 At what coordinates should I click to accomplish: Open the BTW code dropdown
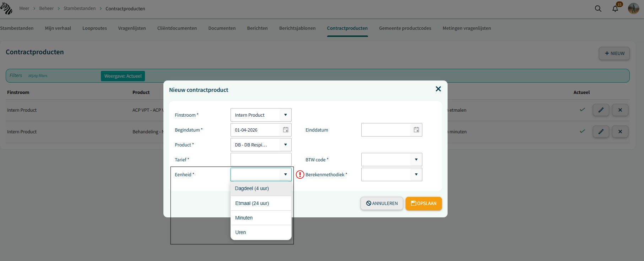416,160
